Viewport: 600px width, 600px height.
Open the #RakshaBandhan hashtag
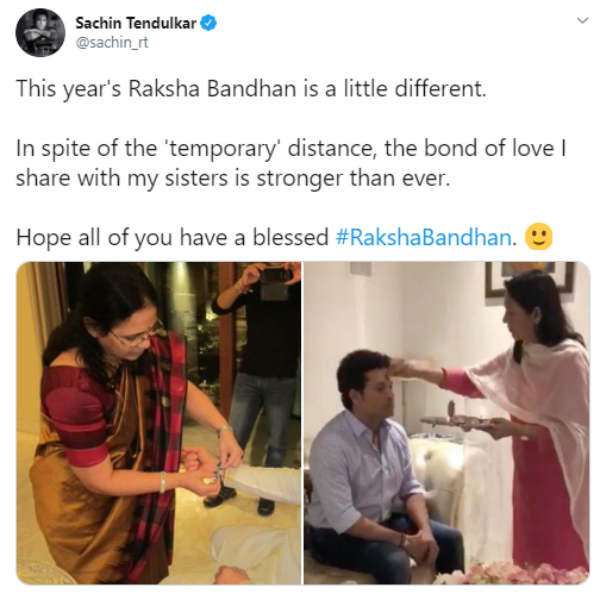click(x=424, y=237)
